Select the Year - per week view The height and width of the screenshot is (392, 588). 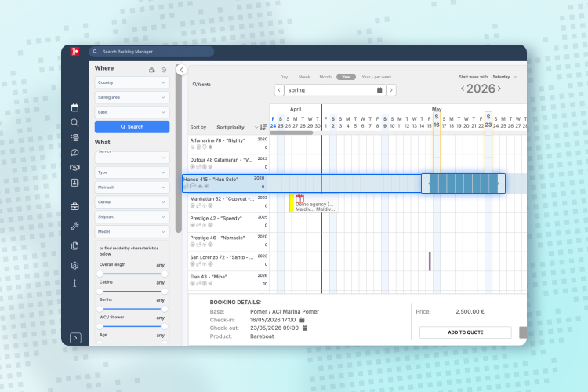tap(376, 77)
